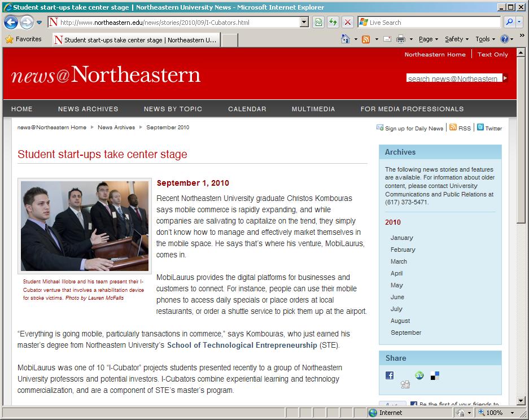The width and height of the screenshot is (529, 420).
Task: Open NEWS ARCHIVES in the navigation bar
Action: (x=88, y=109)
